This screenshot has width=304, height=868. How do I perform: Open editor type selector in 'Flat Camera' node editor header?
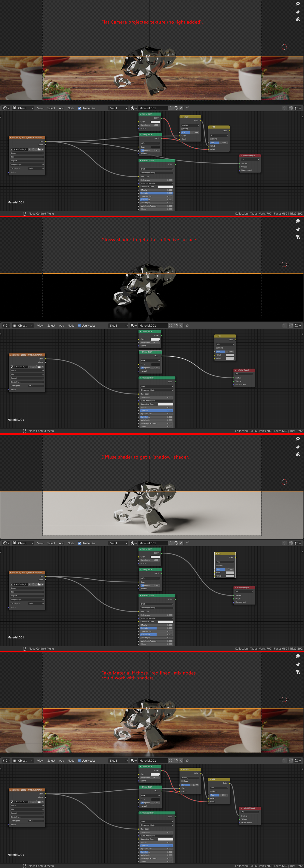tap(6, 108)
